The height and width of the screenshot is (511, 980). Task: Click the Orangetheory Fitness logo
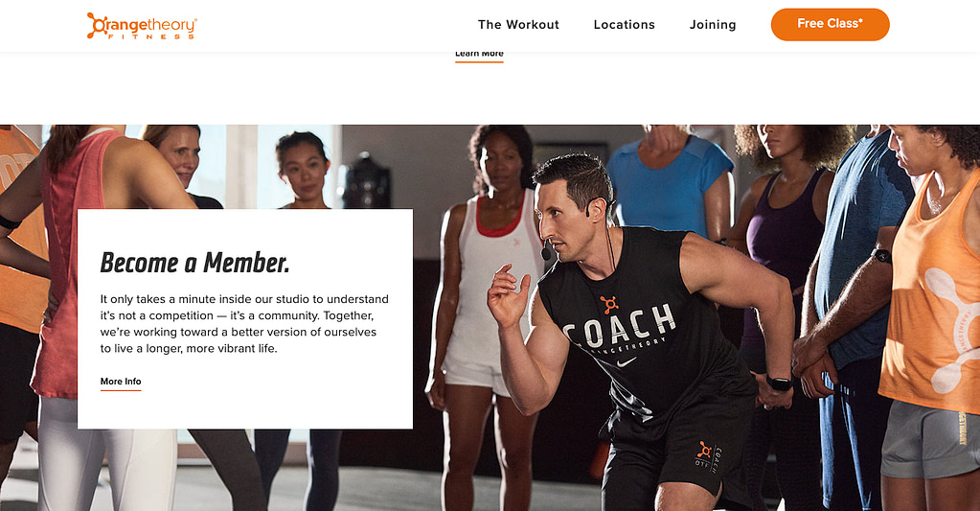click(x=142, y=26)
